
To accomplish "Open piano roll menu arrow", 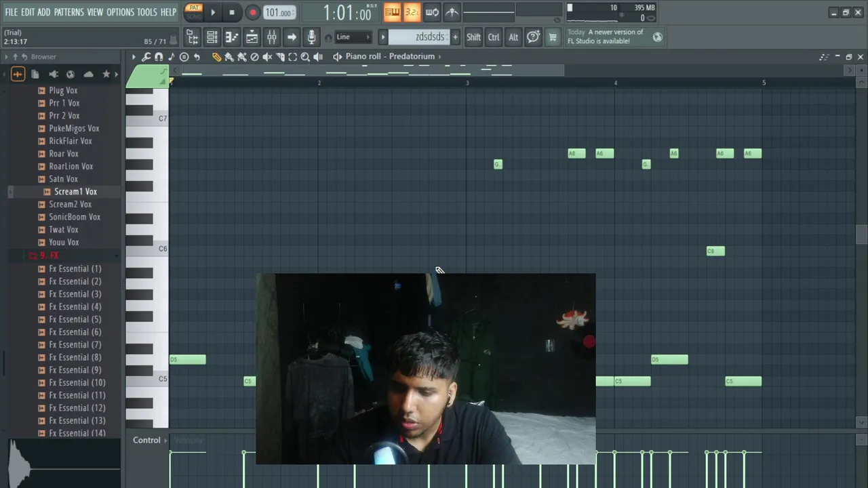I will click(134, 57).
